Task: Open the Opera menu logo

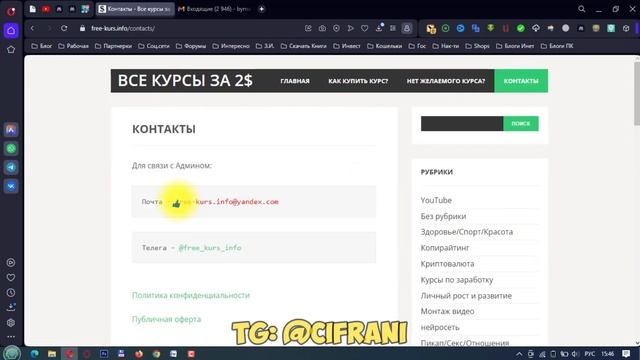Action: [11, 11]
